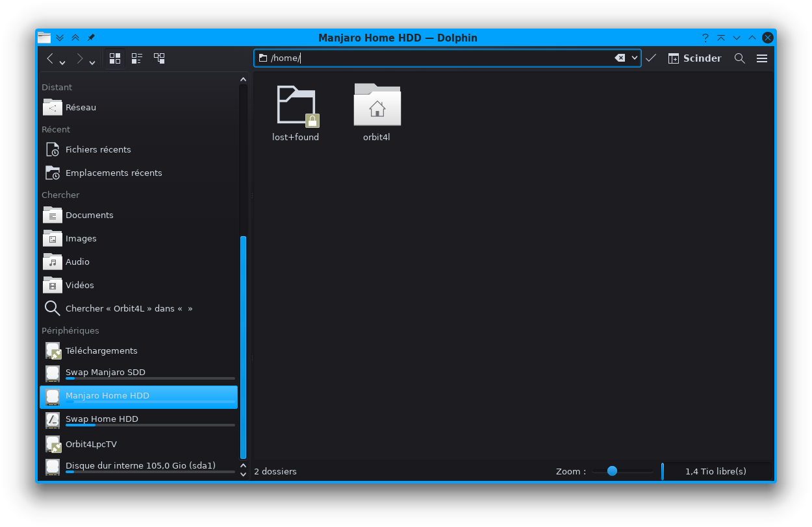Open Réseau in places panel
812x527 pixels.
(138, 107)
